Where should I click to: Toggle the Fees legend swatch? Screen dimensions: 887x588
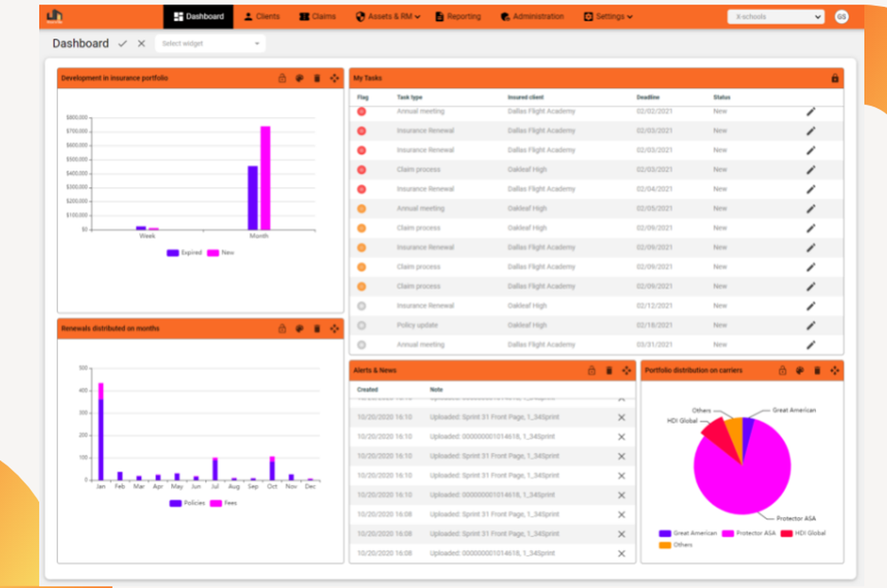click(216, 503)
